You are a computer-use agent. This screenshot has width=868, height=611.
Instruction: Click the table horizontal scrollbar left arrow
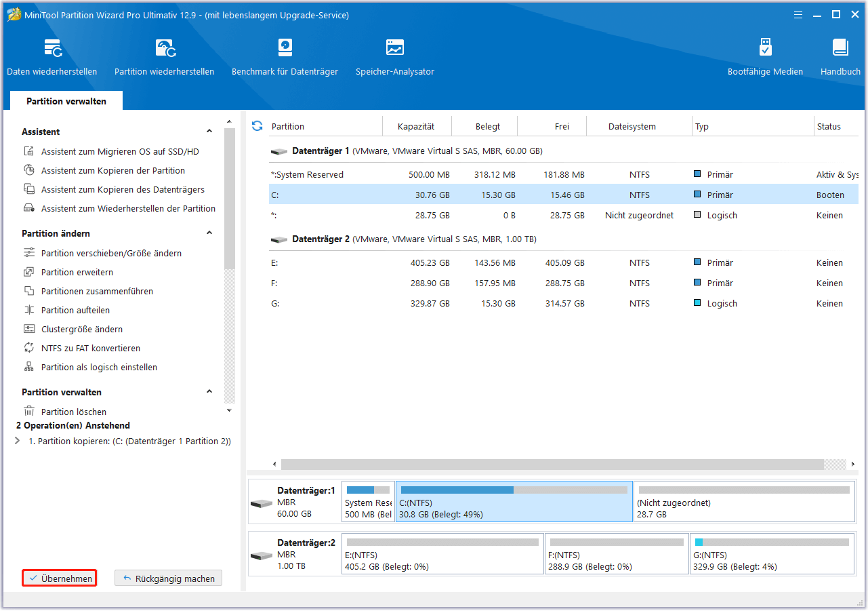(x=274, y=465)
